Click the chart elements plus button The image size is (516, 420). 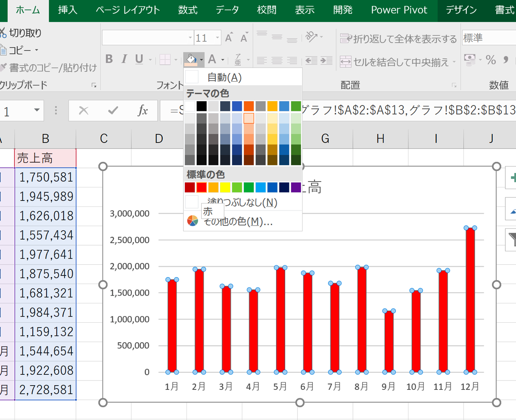tap(511, 178)
